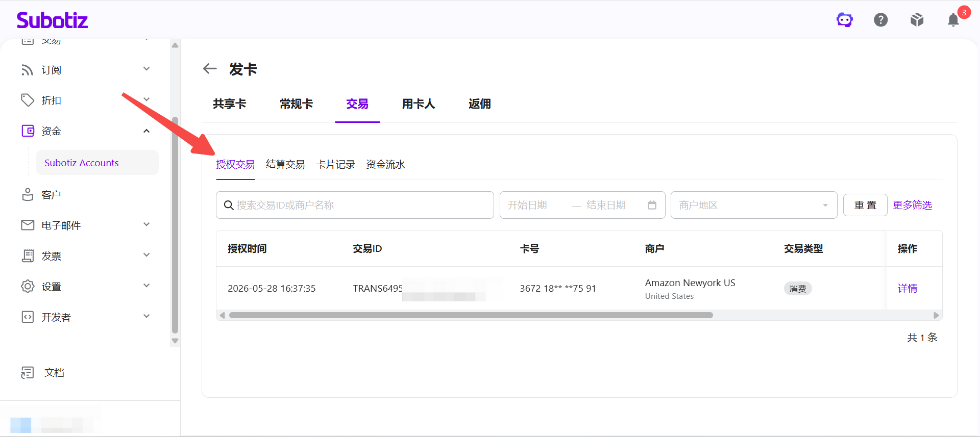The height and width of the screenshot is (437, 980).
Task: Click the sidebar vertical scrollbar thumb
Action: pyautogui.click(x=175, y=225)
